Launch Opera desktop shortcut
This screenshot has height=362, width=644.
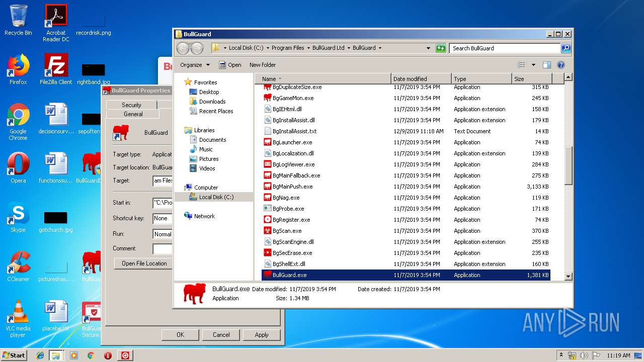(x=18, y=168)
